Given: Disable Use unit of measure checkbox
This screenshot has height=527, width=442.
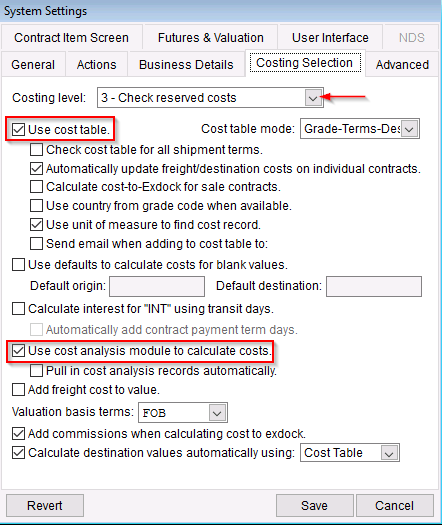Looking at the screenshot, I should pyautogui.click(x=36, y=225).
